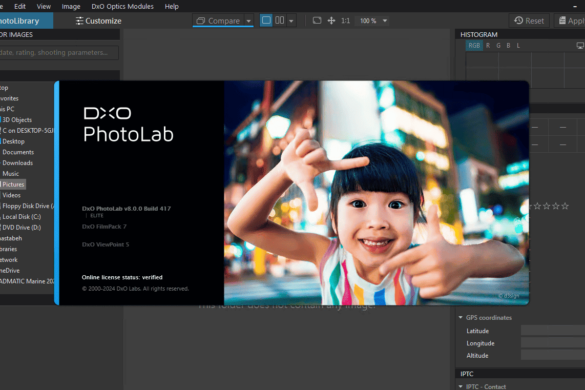Select Desktop folder in tree
The image size is (585, 390).
(13, 141)
